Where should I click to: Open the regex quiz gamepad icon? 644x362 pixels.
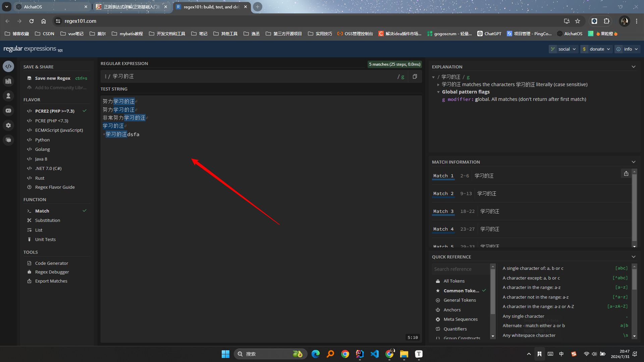[8, 111]
